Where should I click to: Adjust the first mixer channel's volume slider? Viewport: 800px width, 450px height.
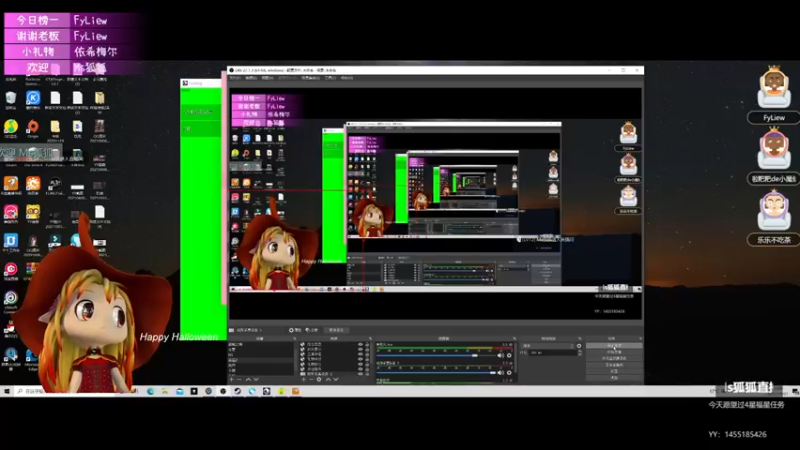pos(437,356)
